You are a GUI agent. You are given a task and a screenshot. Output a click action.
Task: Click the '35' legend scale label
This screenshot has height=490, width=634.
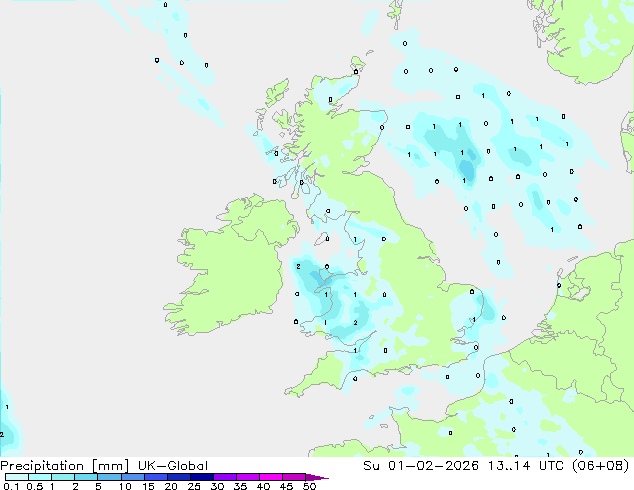tap(240, 486)
